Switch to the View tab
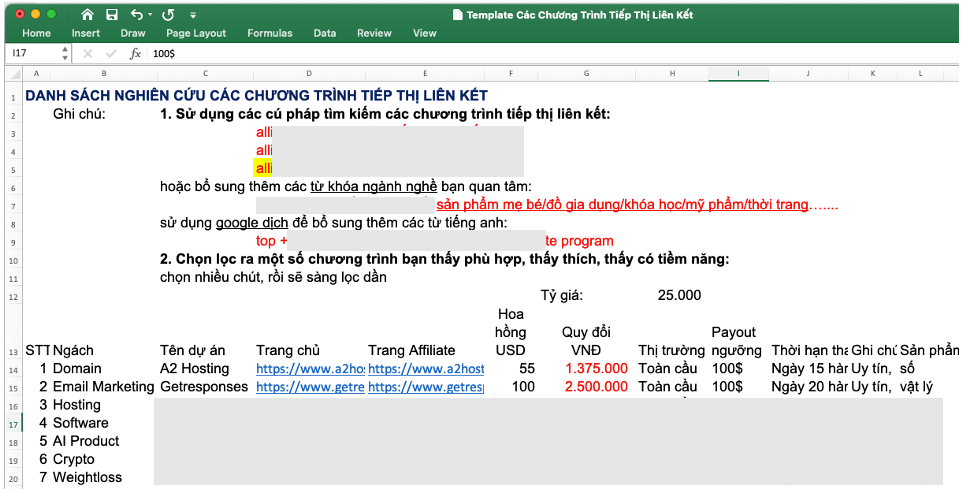 tap(425, 33)
